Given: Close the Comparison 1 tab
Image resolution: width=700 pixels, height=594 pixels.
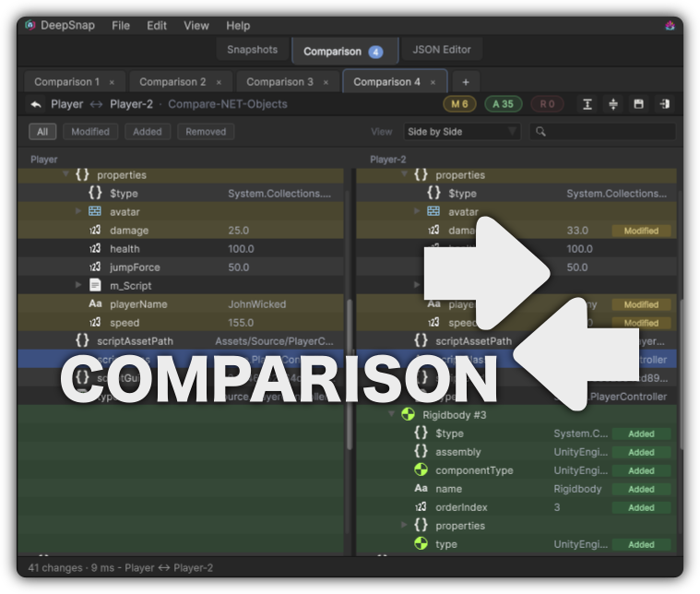Looking at the screenshot, I should coord(112,83).
